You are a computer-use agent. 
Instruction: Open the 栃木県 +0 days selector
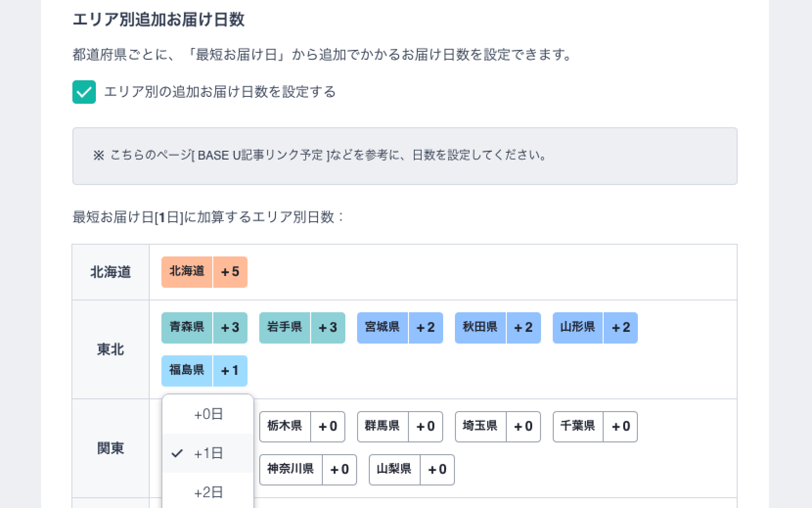tap(302, 427)
